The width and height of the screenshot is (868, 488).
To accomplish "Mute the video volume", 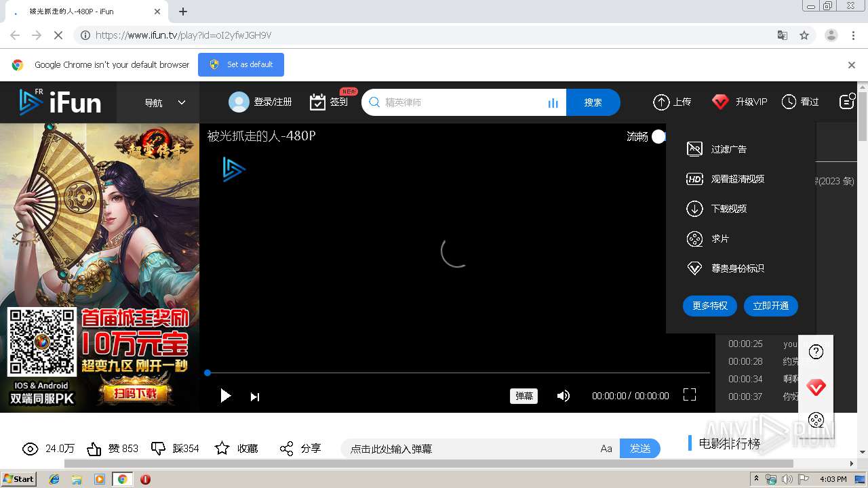I will 563,396.
